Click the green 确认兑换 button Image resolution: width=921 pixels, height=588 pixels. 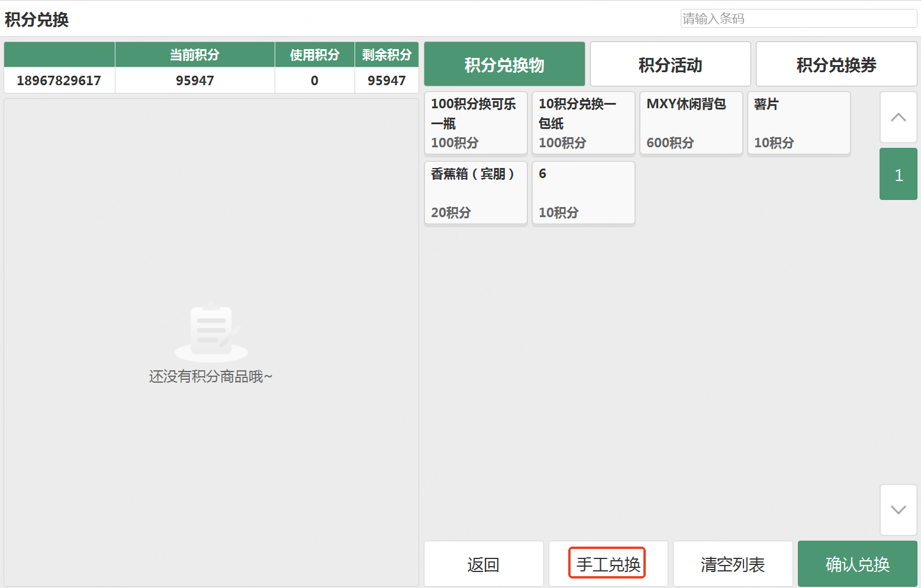(x=857, y=564)
